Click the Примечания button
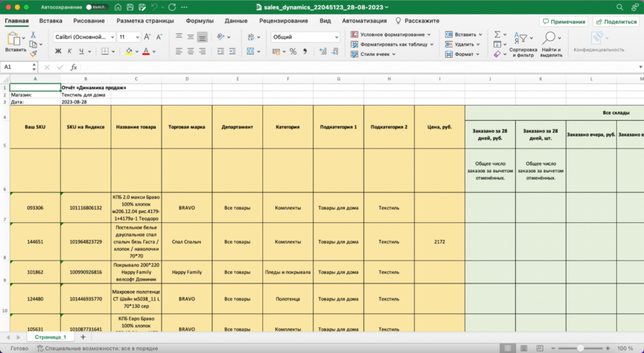 pyautogui.click(x=564, y=21)
